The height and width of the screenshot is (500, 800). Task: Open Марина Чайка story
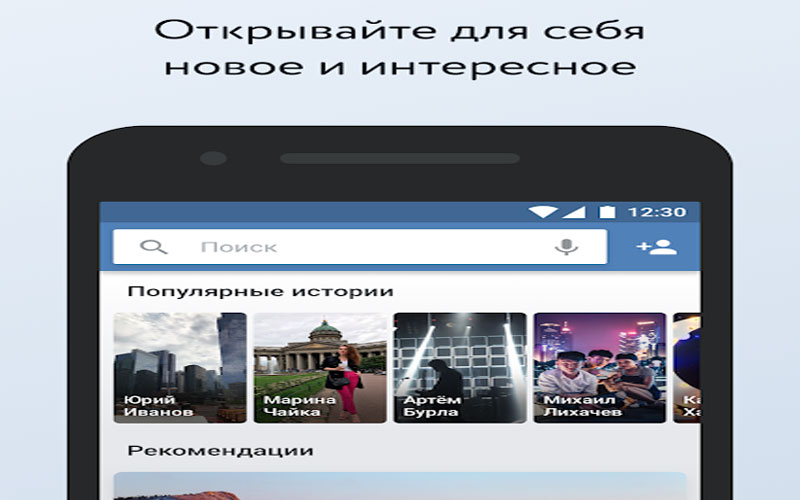click(320, 368)
